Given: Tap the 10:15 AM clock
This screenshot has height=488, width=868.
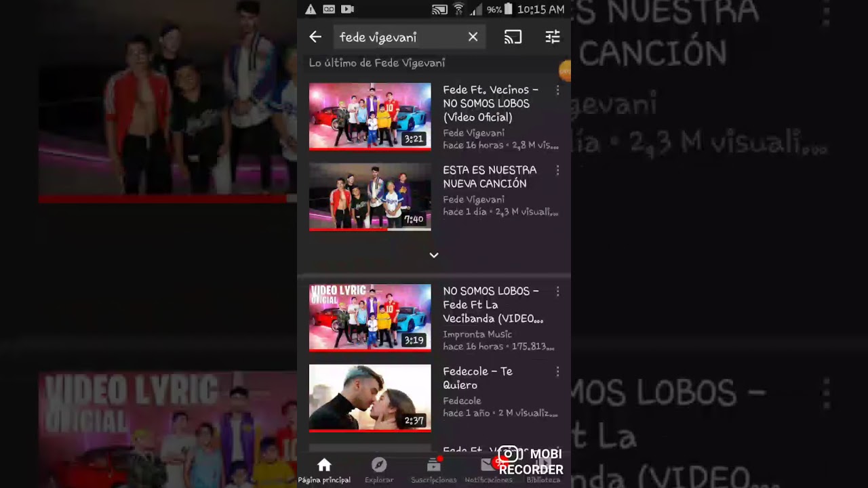Looking at the screenshot, I should (x=540, y=9).
